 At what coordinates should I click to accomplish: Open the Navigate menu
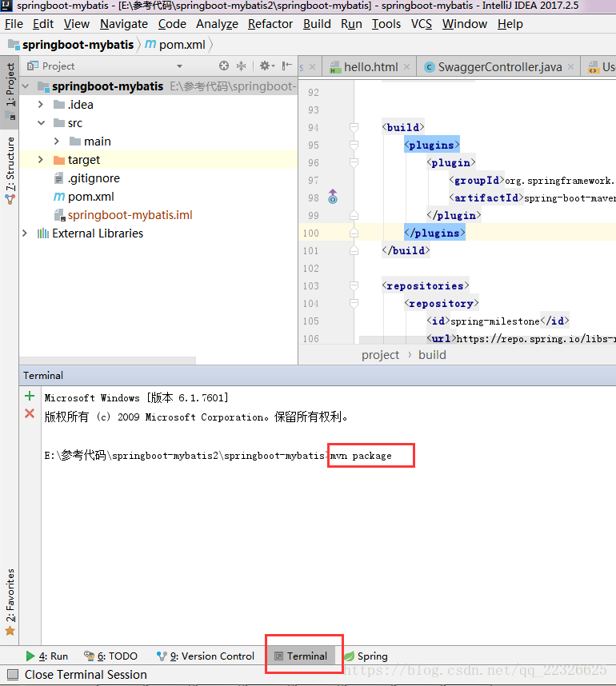tap(124, 24)
